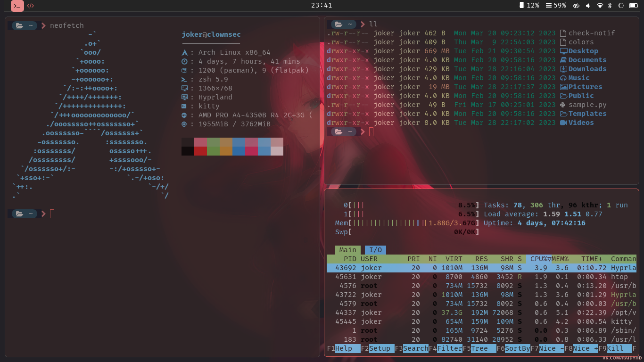Screen dimensions: 644x362
Task: Click the F3 Search button in htop
Action: point(412,348)
